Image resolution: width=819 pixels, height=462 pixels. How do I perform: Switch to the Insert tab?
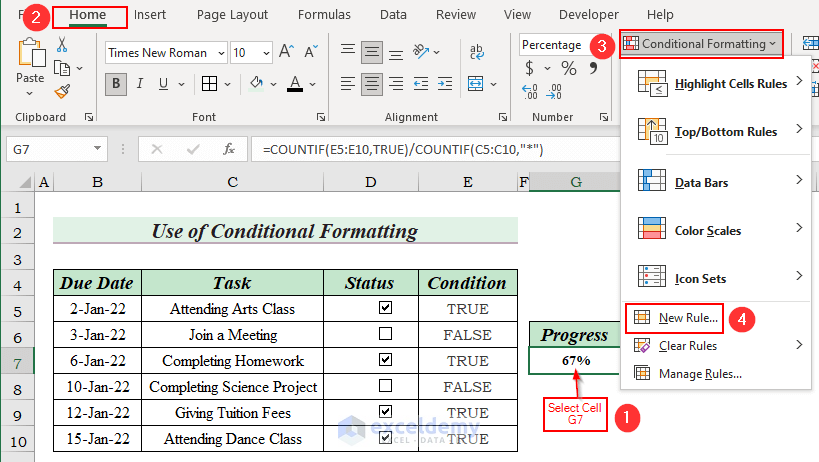149,15
